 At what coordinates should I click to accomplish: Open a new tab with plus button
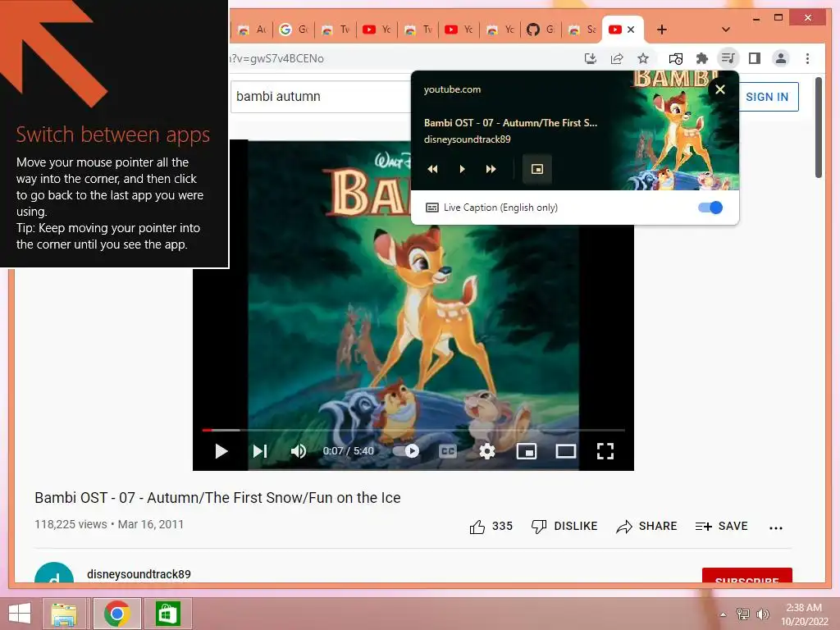662,30
